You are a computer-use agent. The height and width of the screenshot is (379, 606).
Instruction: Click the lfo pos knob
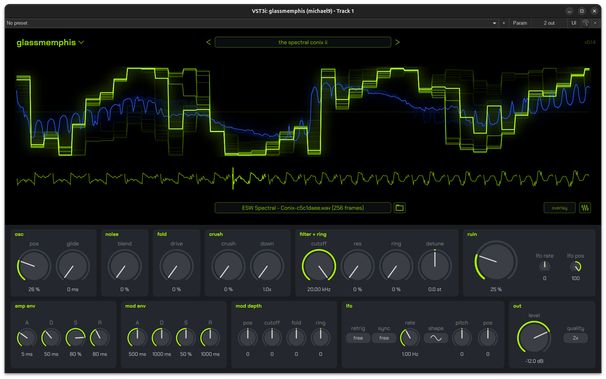(x=488, y=338)
